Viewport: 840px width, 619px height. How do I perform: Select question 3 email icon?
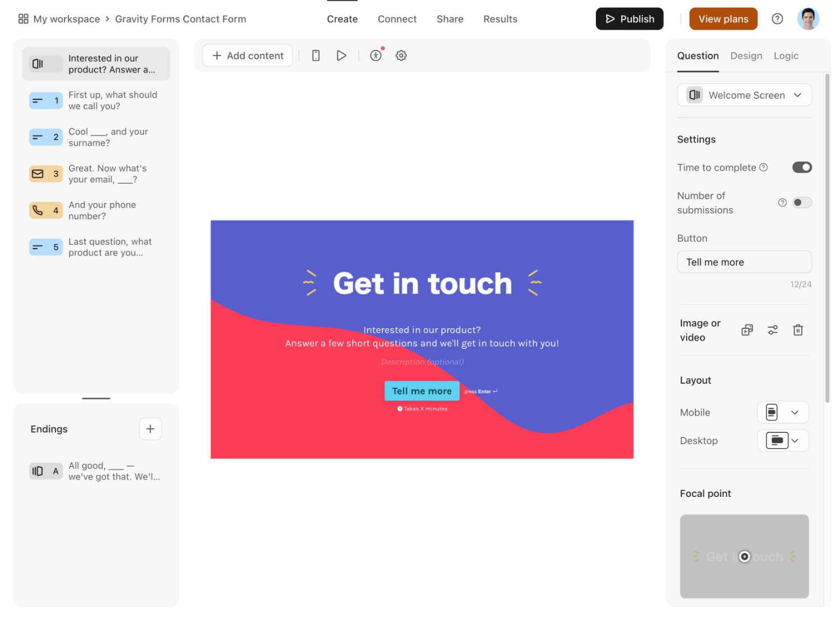coord(46,174)
